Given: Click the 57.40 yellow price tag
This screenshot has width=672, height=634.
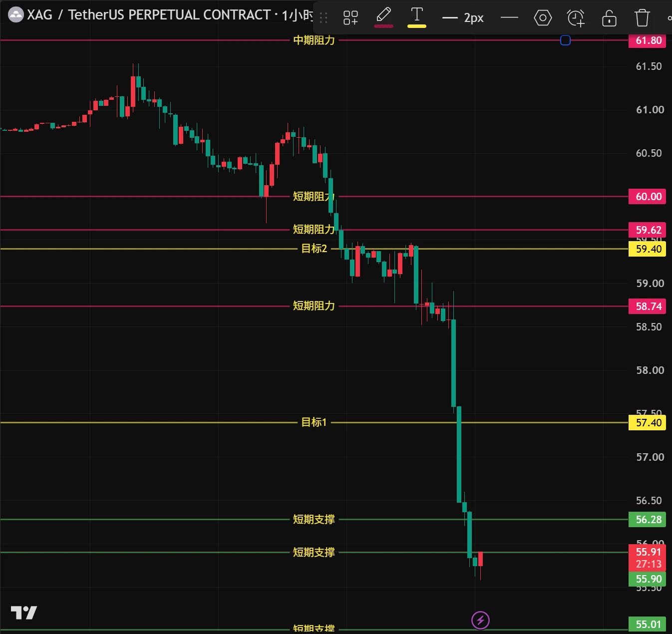Looking at the screenshot, I should pos(647,423).
